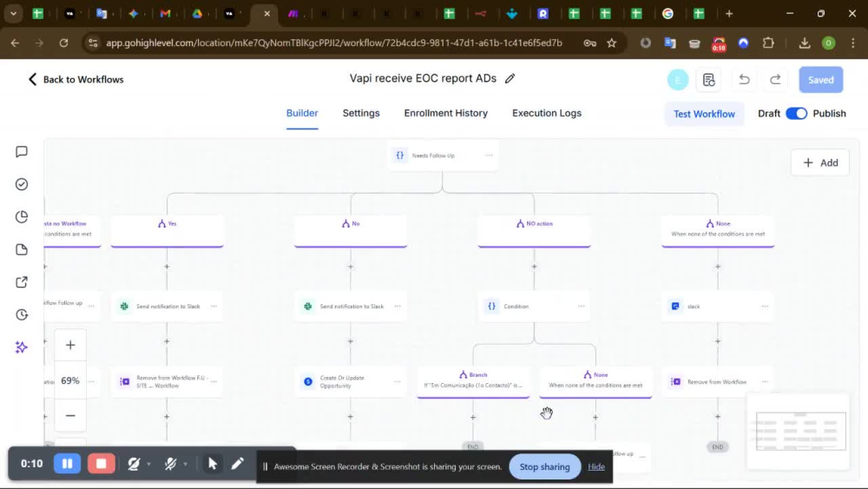Screen dimensions: 868x489
Task: Toggle the recorder microphone mute
Action: pos(170,464)
